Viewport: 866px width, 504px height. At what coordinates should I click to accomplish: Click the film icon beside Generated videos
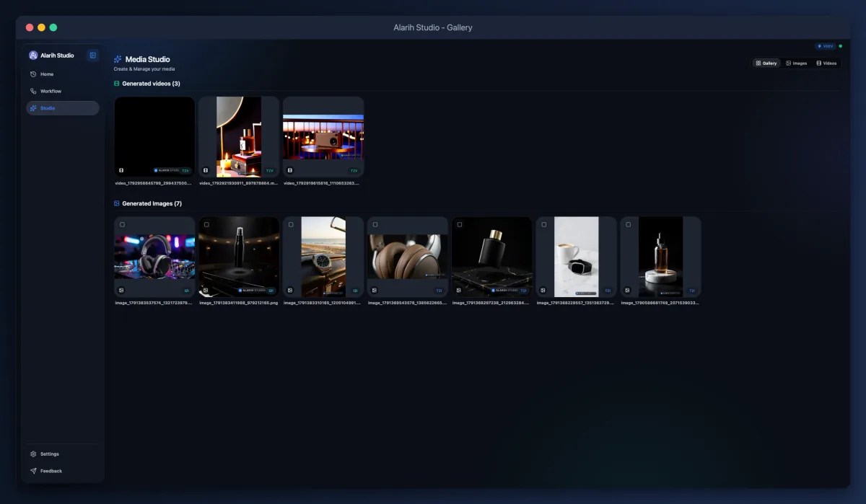[x=117, y=84]
